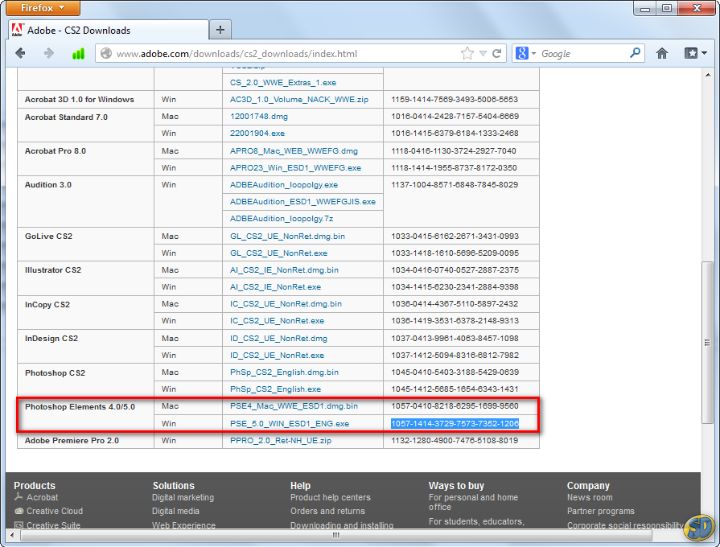720x547 pixels.
Task: Open the Digital marketing footer link
Action: (x=183, y=497)
